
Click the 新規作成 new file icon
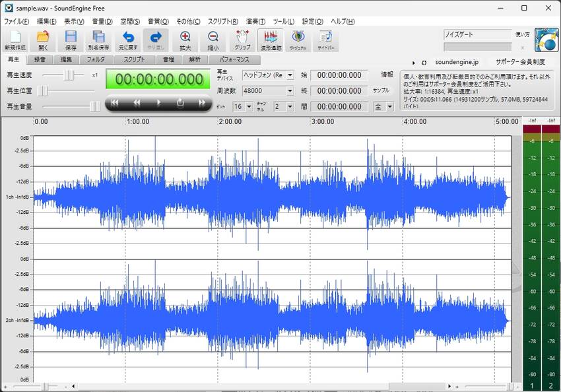coord(15,40)
